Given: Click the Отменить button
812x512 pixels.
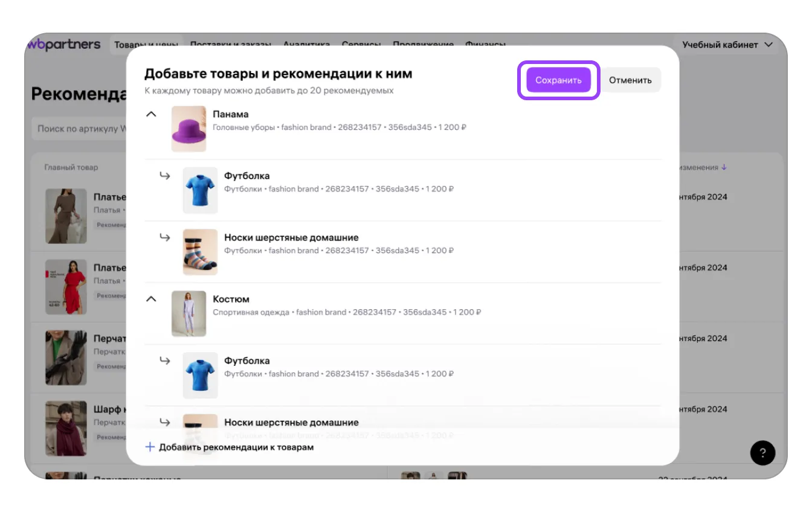Looking at the screenshot, I should (x=630, y=80).
